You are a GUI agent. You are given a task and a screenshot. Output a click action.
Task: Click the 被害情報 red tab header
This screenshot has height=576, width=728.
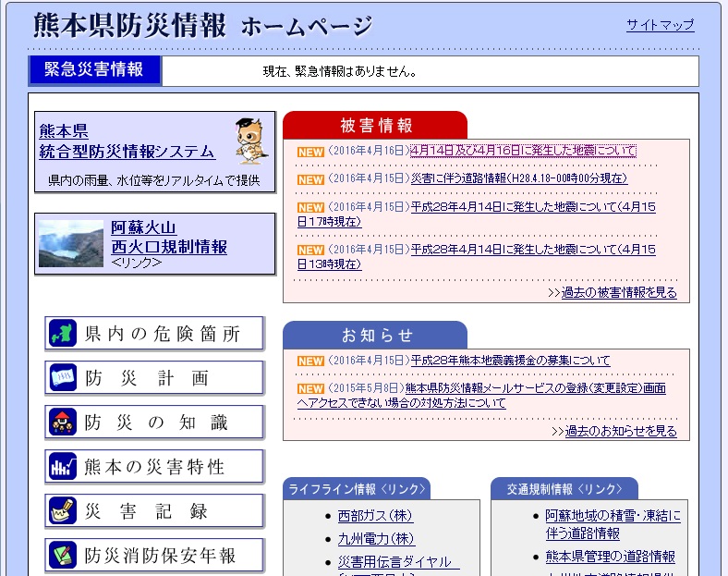(375, 126)
